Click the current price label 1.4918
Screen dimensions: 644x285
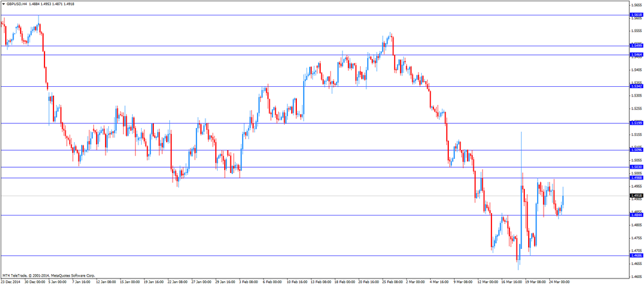pos(636,196)
